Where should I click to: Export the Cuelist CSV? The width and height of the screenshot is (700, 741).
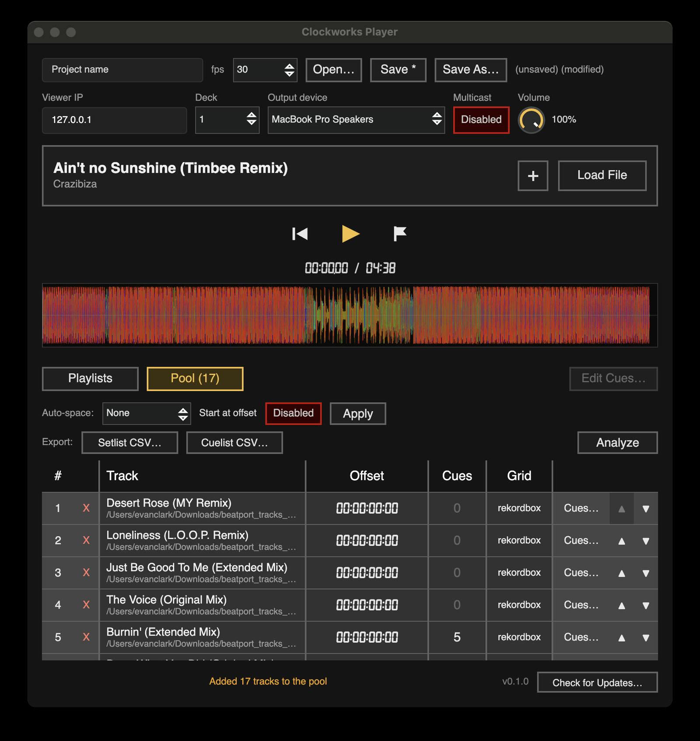[234, 443]
